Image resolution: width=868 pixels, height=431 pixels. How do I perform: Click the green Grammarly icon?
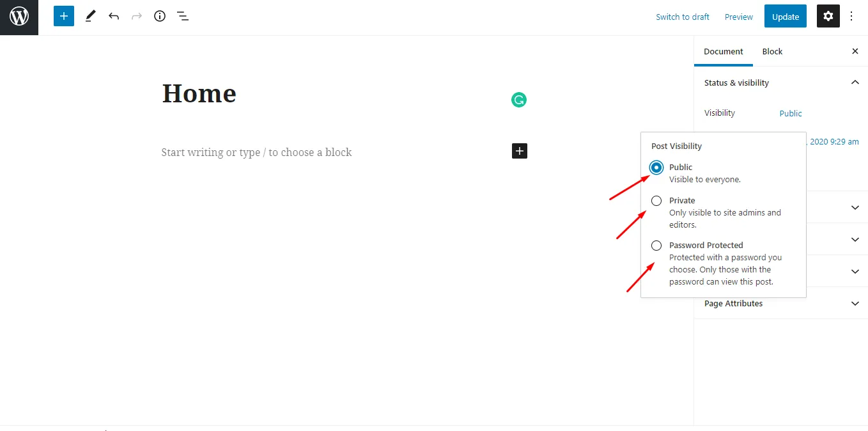point(519,100)
